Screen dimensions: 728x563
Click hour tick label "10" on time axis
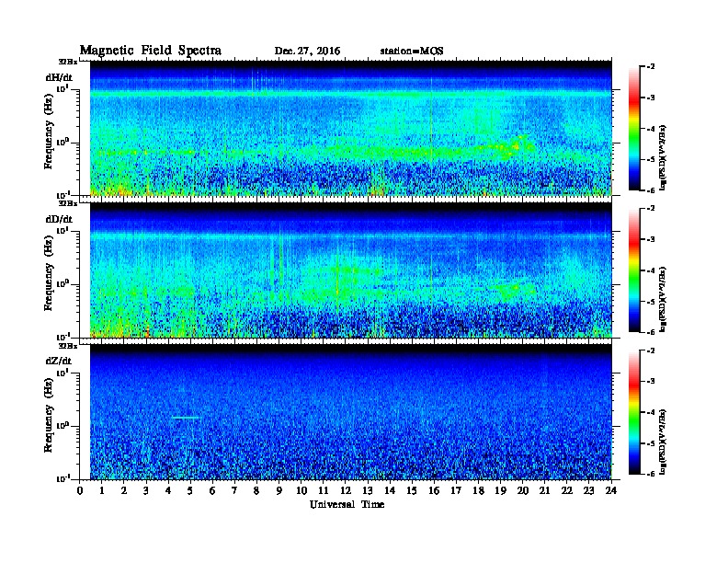[301, 490]
